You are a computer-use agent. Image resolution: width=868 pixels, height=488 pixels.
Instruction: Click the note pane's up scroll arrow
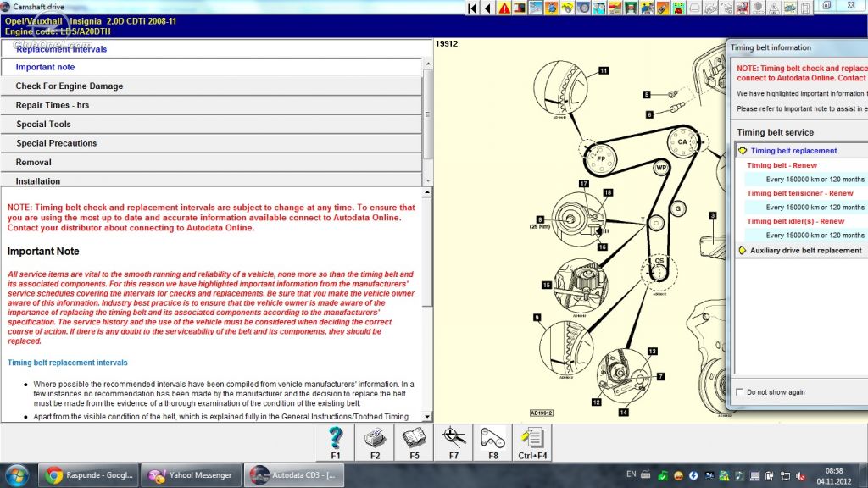427,192
